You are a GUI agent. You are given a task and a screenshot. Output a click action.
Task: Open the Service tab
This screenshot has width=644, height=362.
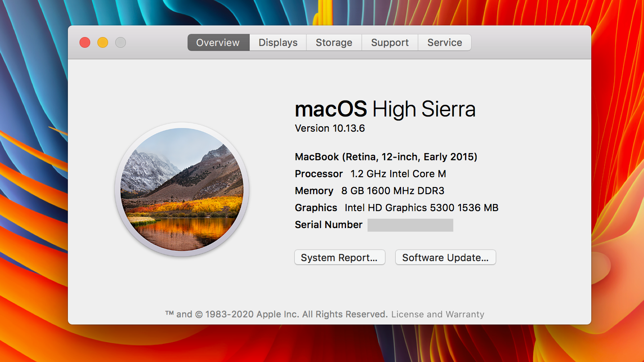tap(444, 42)
